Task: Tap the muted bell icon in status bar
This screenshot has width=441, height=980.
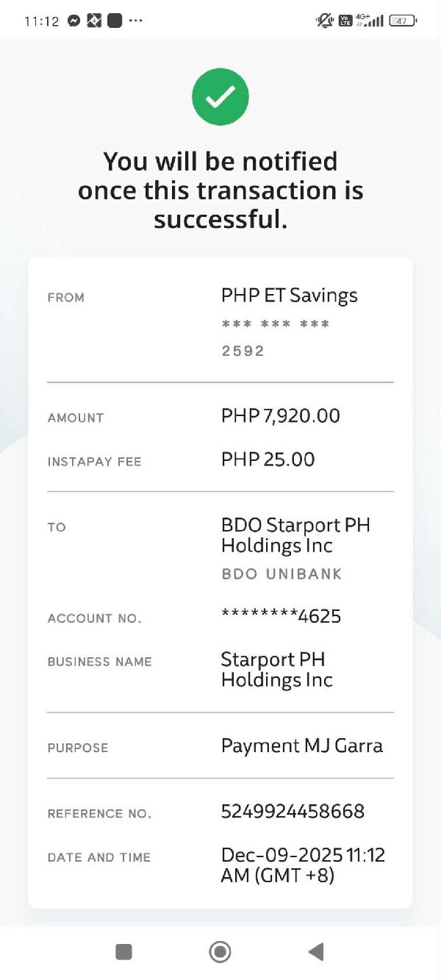Action: coord(325,21)
